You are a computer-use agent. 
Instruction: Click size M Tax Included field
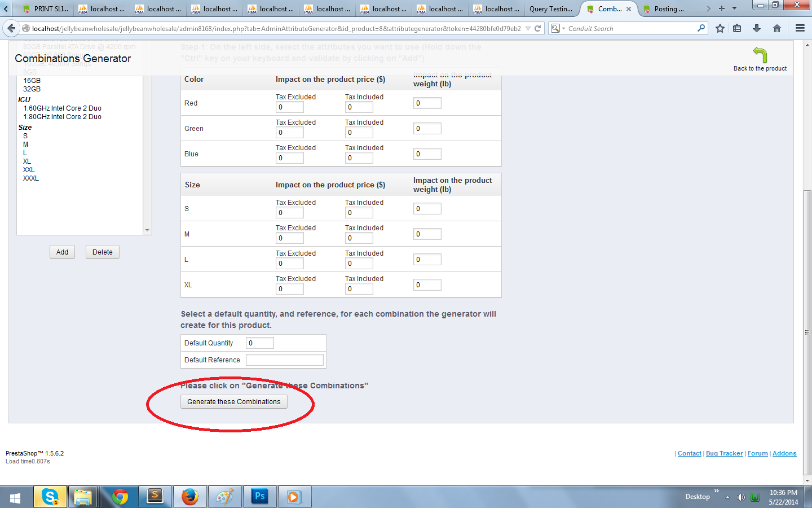359,238
